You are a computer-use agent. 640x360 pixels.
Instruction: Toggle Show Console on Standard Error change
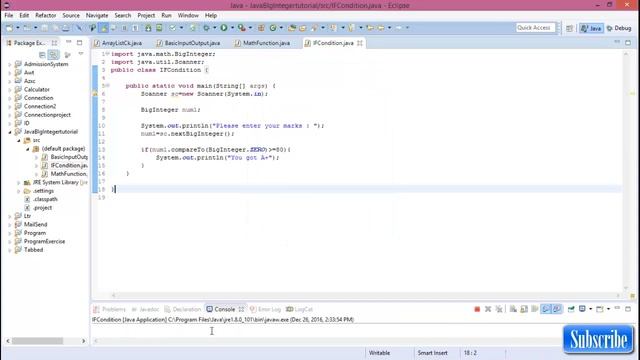click(x=557, y=309)
